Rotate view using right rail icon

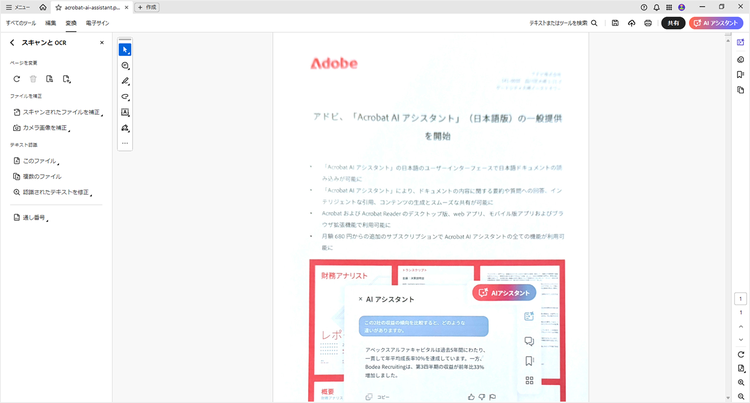pos(741,355)
